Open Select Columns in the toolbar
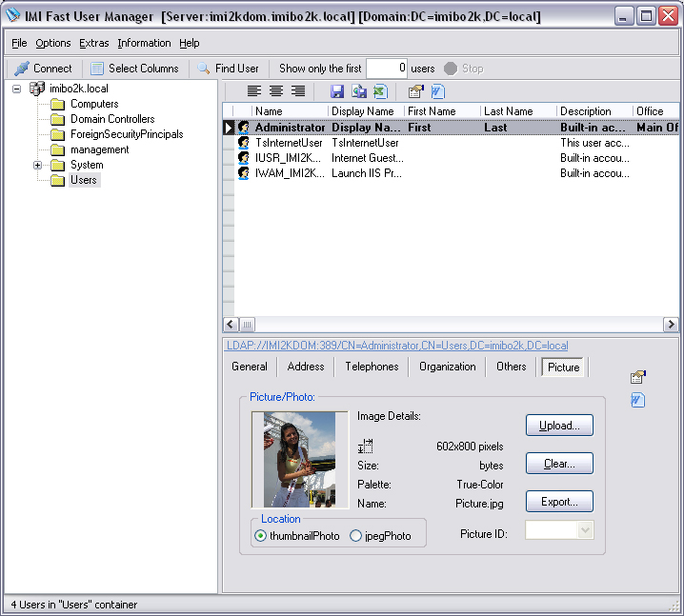The width and height of the screenshot is (684, 616). [134, 69]
